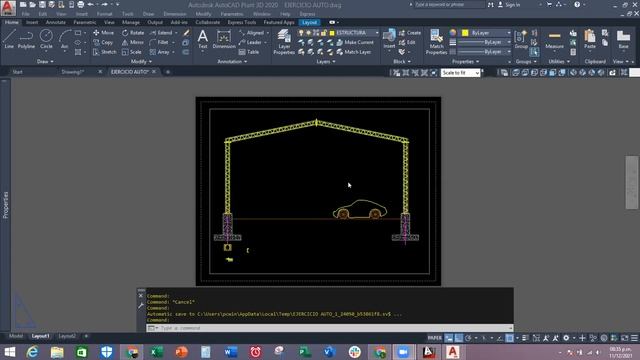Click the yellow object color swatch
This screenshot has width=640, height=360.
click(465, 33)
